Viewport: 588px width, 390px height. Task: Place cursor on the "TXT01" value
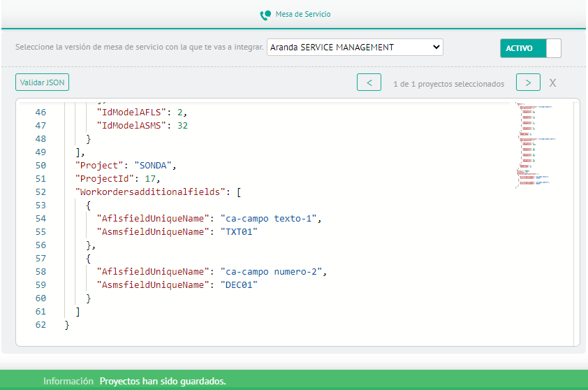tap(239, 231)
